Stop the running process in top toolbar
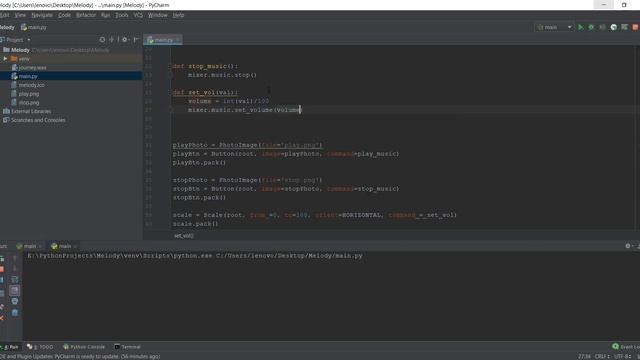 (x=635, y=27)
